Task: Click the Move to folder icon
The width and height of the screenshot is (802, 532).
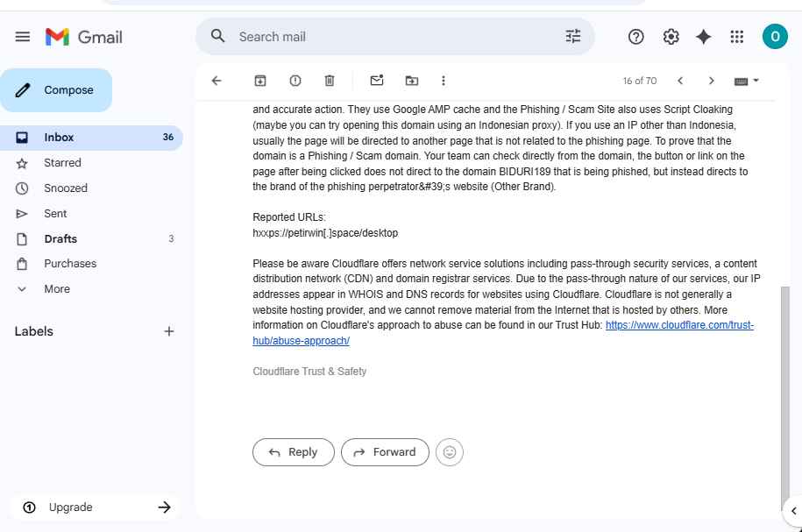Action: tap(412, 81)
